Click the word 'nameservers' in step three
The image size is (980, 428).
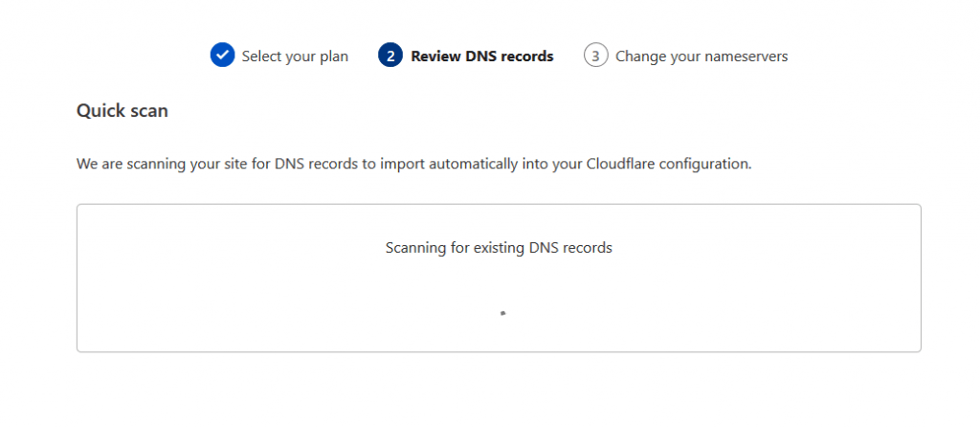click(746, 56)
